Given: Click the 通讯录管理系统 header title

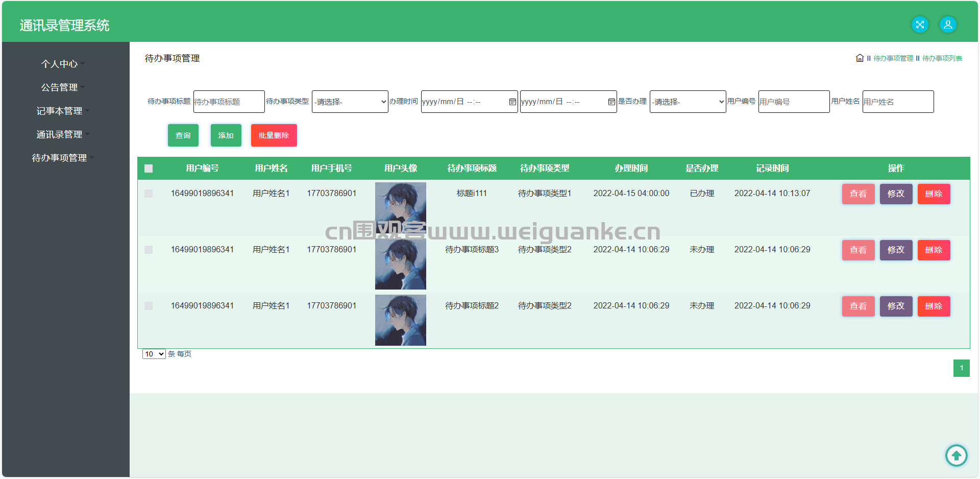Looking at the screenshot, I should pos(65,26).
